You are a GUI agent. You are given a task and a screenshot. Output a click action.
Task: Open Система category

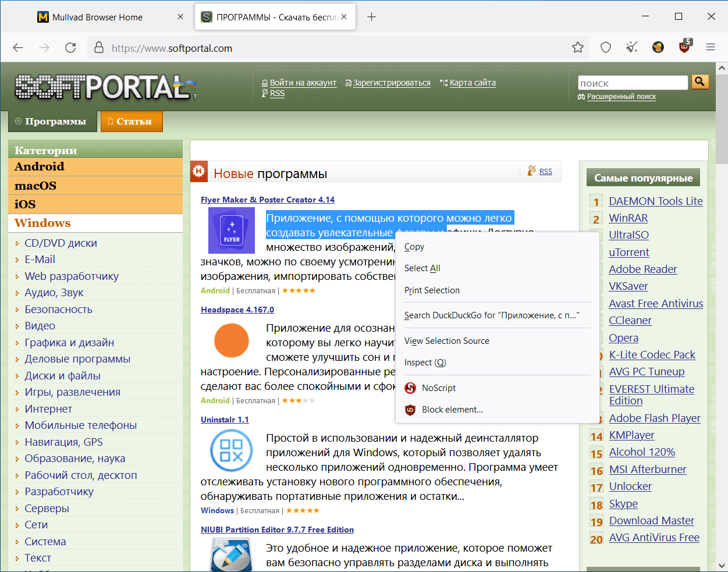point(45,542)
